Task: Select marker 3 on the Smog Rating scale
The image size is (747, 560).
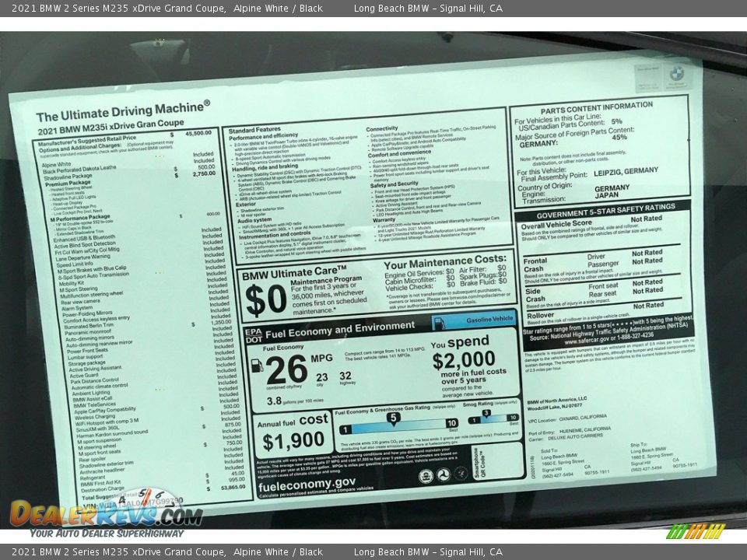Action: point(486,414)
